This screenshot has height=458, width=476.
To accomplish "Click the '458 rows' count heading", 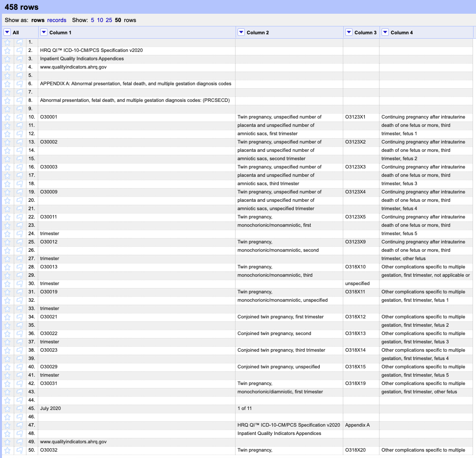I will point(22,7).
